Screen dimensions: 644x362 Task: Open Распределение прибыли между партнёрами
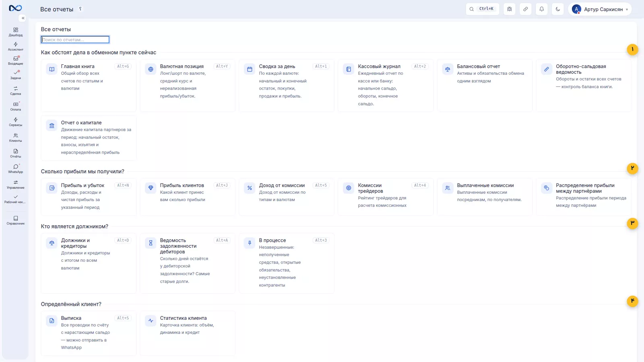pos(584,197)
